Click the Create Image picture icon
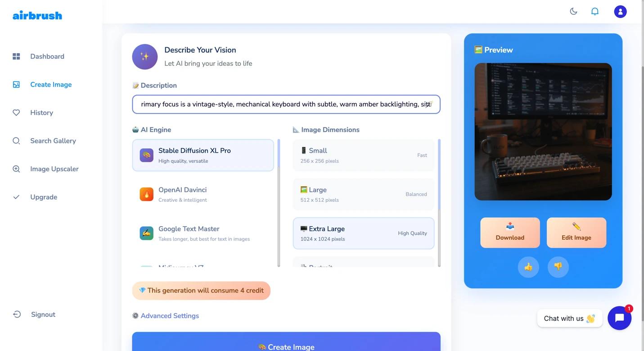The height and width of the screenshot is (351, 644). (x=16, y=84)
